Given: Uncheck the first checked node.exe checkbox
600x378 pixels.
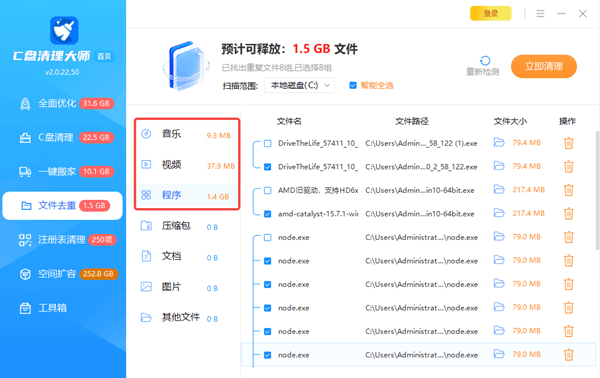Looking at the screenshot, I should point(267,261).
